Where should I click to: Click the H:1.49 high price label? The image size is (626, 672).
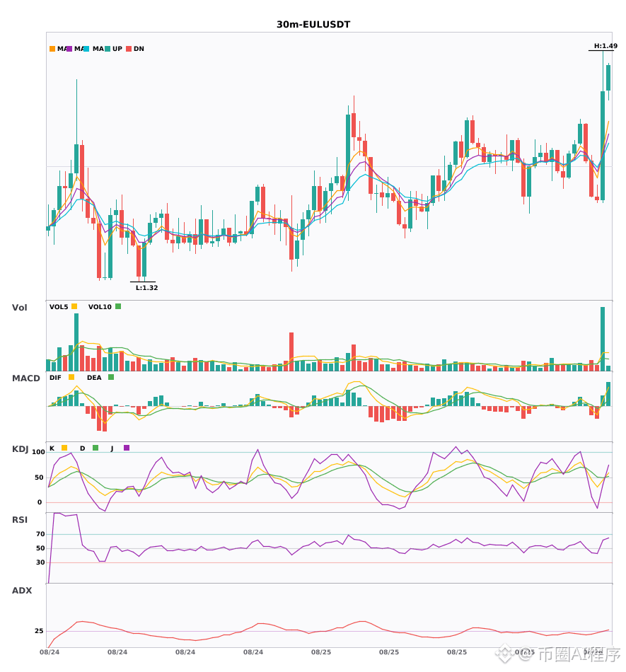pyautogui.click(x=605, y=46)
